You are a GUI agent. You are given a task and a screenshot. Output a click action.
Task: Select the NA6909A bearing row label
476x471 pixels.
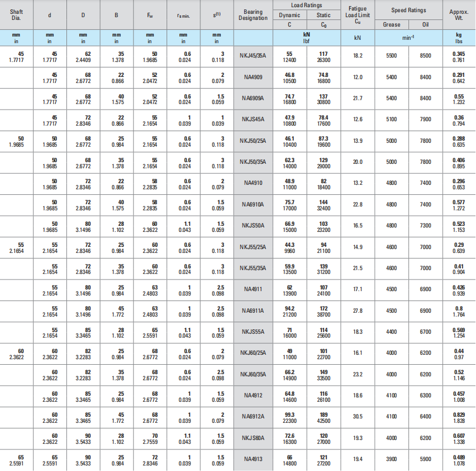click(x=253, y=99)
